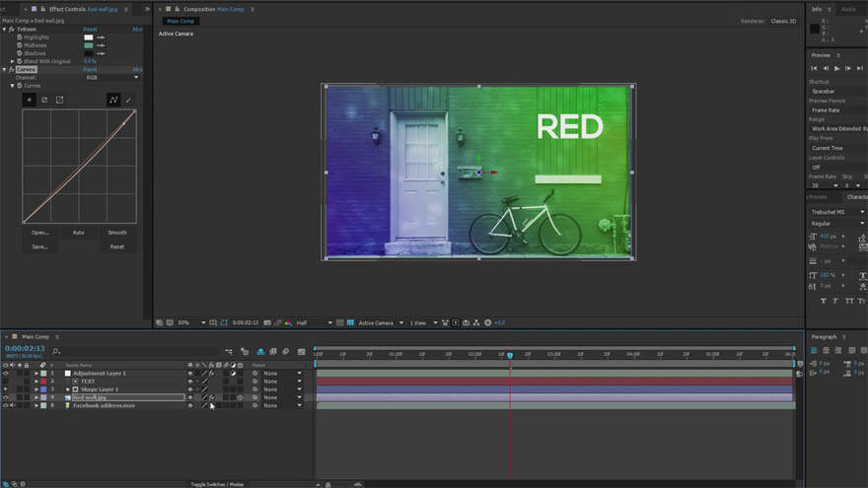This screenshot has height=488, width=868.
Task: Toggle the Curves effect fx switch
Action: [11, 70]
